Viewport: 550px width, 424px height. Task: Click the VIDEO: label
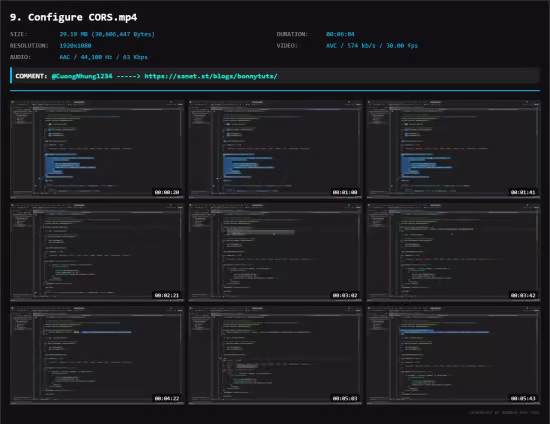tap(287, 46)
